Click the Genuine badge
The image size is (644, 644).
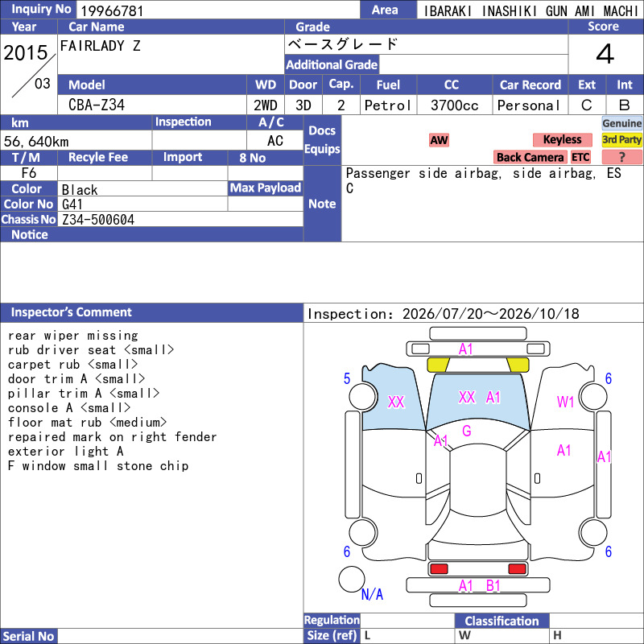tap(621, 123)
